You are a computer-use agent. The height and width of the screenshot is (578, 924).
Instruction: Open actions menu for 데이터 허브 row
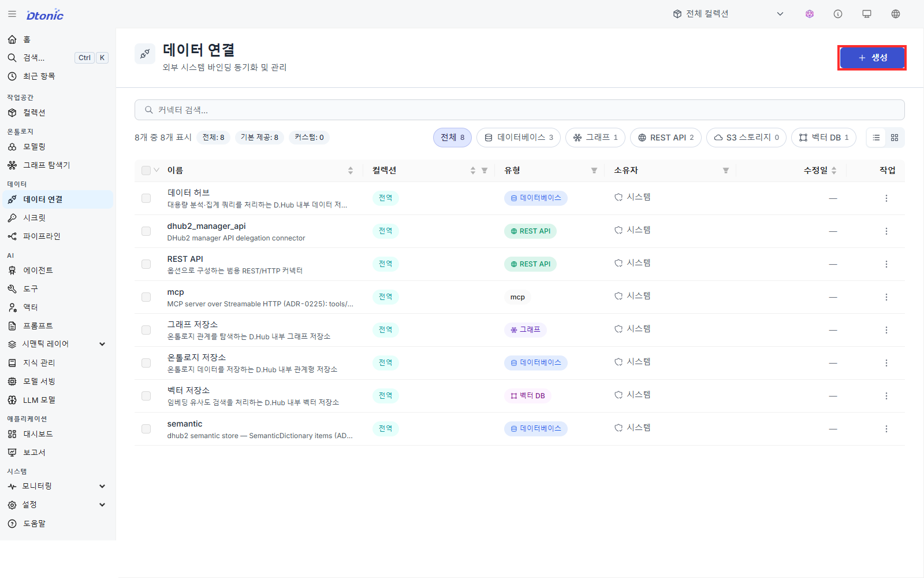(x=886, y=198)
